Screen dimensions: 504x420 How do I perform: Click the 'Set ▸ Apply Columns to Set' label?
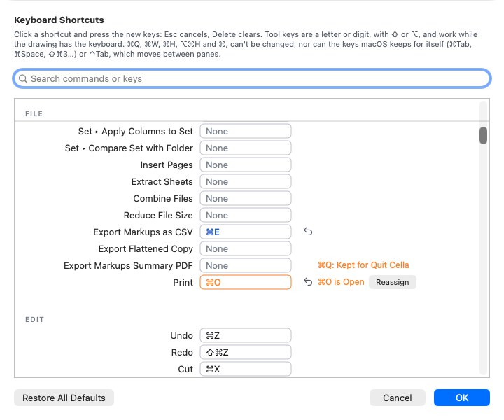(x=135, y=131)
